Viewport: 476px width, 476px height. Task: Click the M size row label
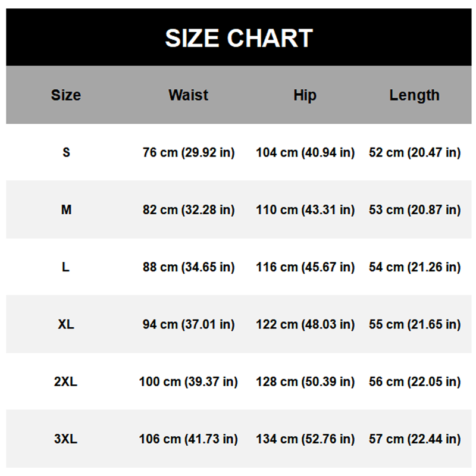click(x=66, y=209)
